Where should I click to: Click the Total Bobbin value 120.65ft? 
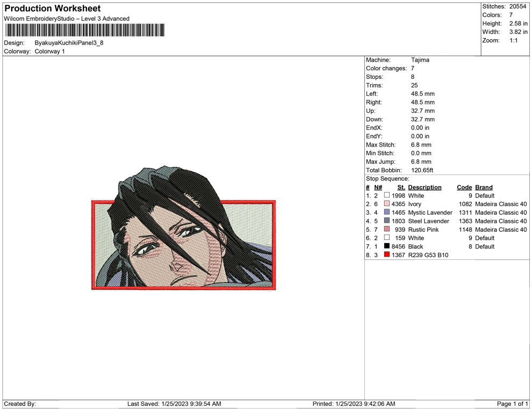point(422,170)
